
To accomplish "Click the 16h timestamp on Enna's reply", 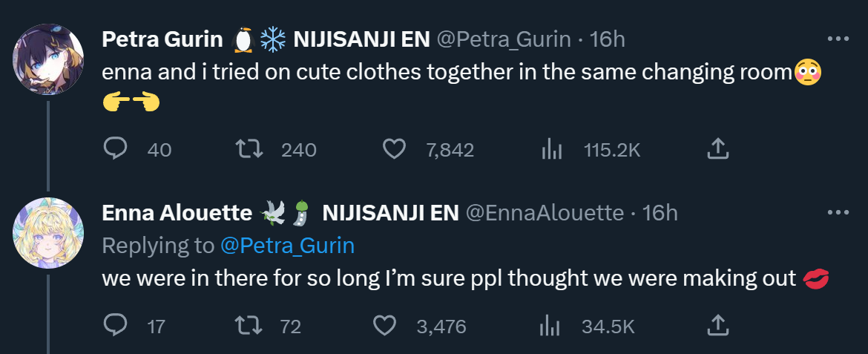I will [660, 214].
